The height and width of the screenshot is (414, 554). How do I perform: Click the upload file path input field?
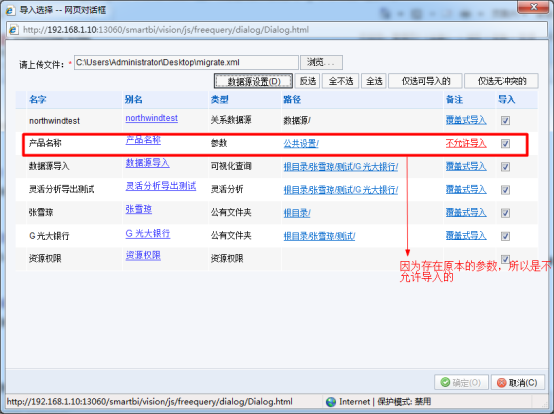(186, 63)
